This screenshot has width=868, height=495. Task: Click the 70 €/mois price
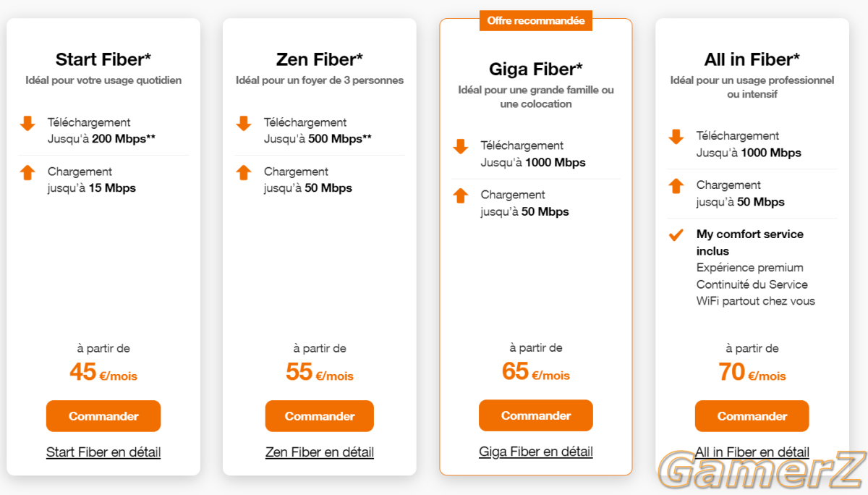pos(752,372)
